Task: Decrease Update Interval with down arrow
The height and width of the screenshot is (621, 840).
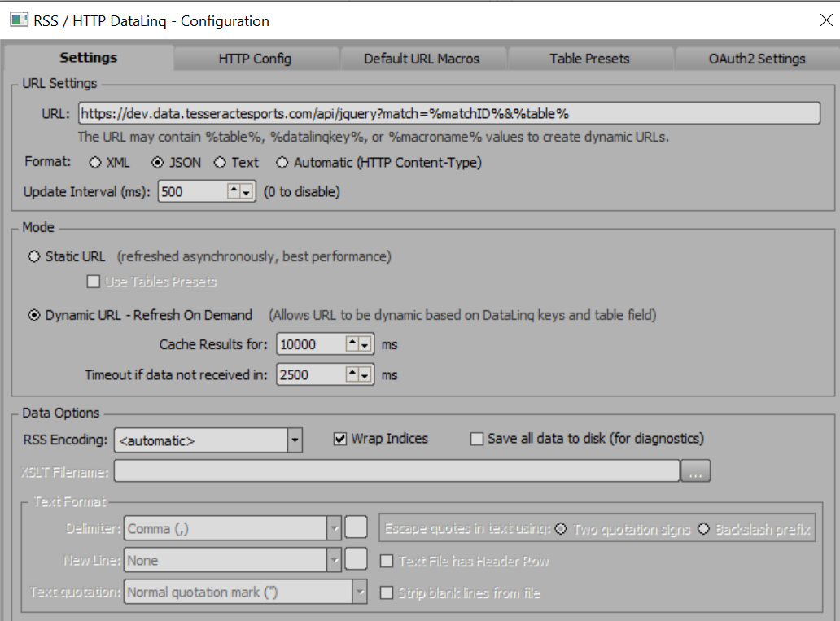Action: click(247, 192)
